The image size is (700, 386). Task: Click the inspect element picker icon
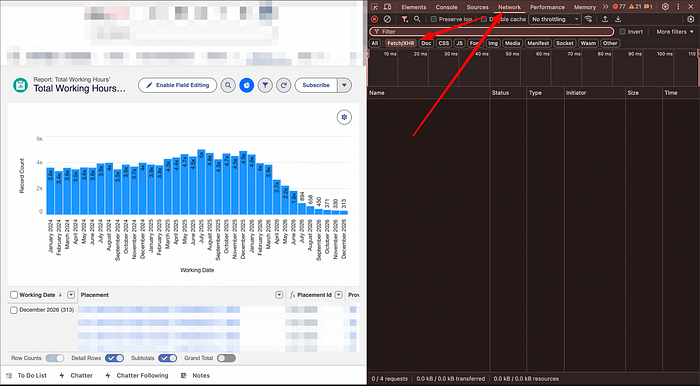375,7
